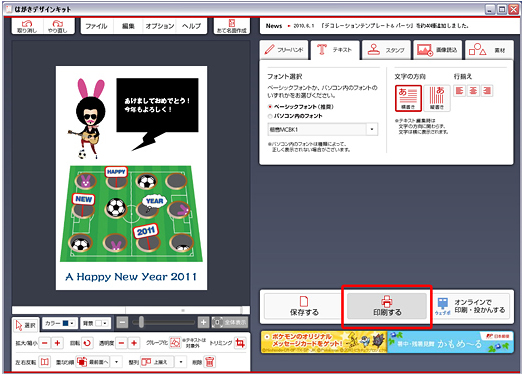Open the address creation (あて名面作成) icon
Screen dimensions: 522x374
coord(232,26)
